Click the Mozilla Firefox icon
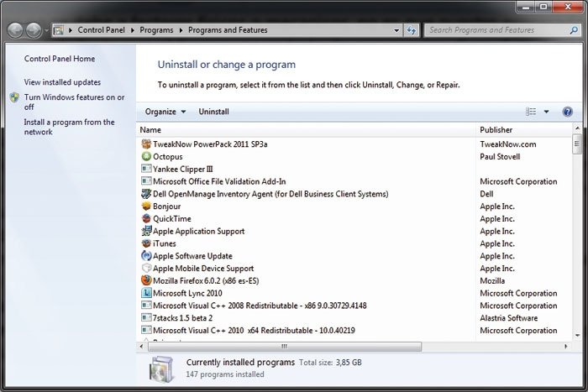Screen dimensions: 588x392 point(146,280)
